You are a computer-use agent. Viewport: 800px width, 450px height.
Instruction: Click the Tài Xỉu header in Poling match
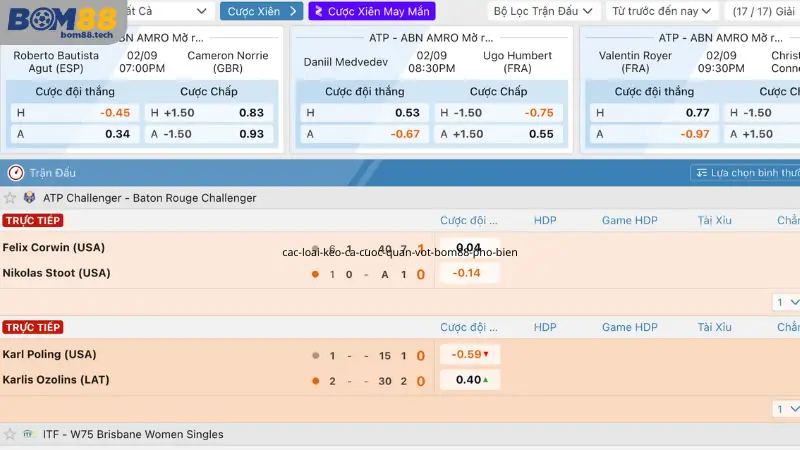(x=714, y=327)
